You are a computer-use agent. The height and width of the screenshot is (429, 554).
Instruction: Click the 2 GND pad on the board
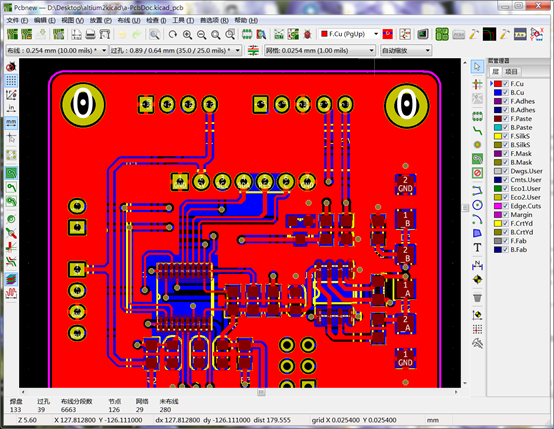(405, 184)
